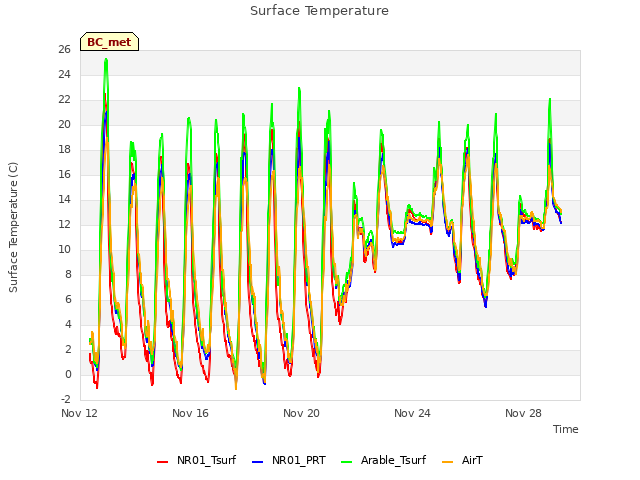Click the Nov 12 x-axis tick label
Screen dimensions: 640x480
[x=79, y=413]
